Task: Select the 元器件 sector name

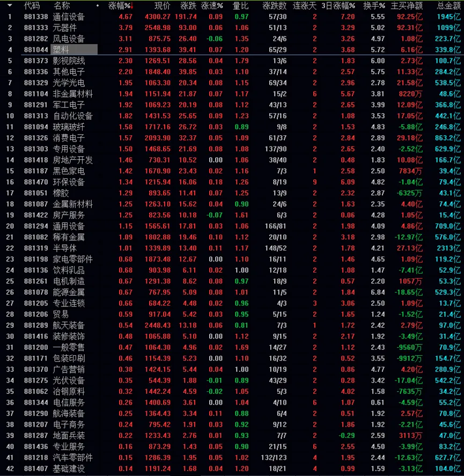Action: [65, 28]
